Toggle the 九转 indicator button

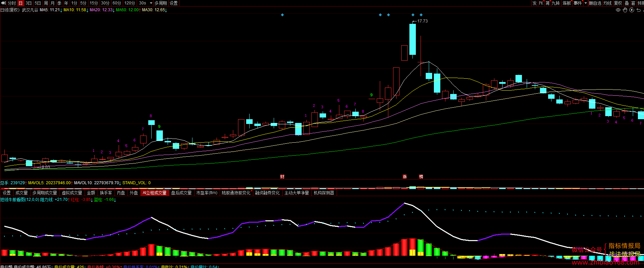tap(556, 3)
